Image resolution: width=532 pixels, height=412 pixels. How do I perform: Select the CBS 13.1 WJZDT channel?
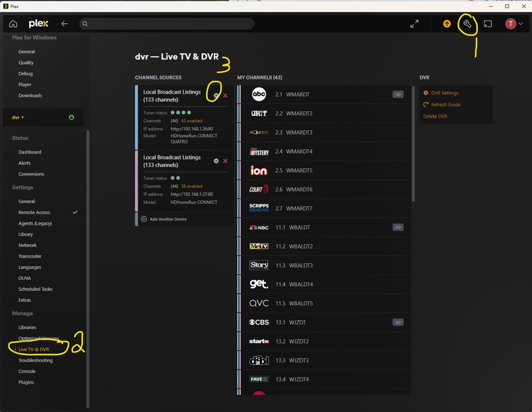tap(324, 323)
